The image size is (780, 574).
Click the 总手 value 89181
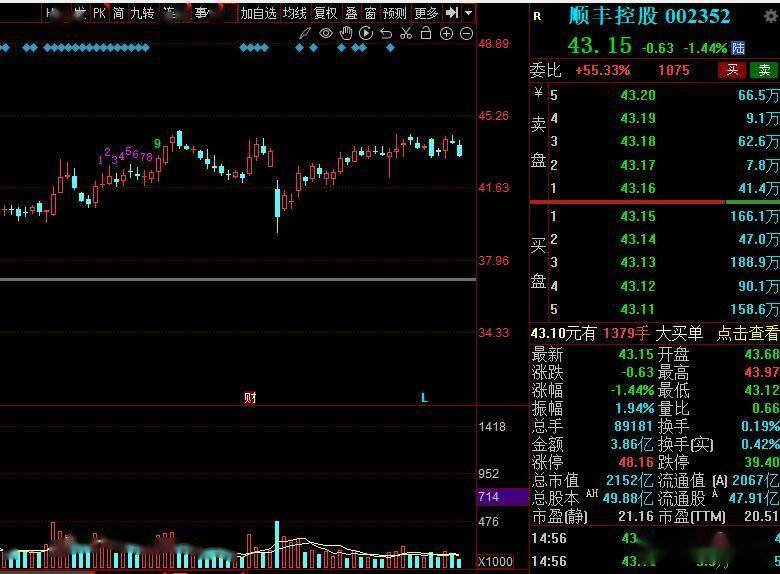pyautogui.click(x=633, y=426)
